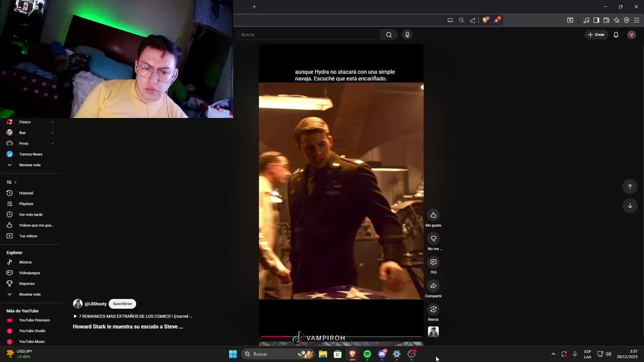The width and height of the screenshot is (644, 362).
Task: Dislike the Short with the thumbs-down
Action: coord(433,238)
